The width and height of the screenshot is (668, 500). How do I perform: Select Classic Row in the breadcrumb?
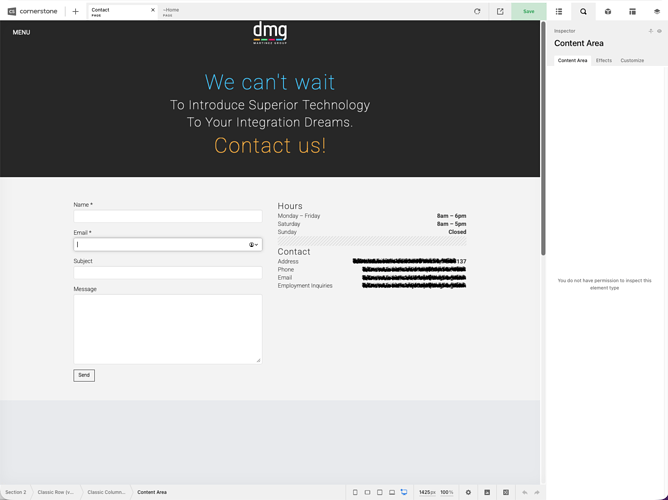(x=55, y=492)
